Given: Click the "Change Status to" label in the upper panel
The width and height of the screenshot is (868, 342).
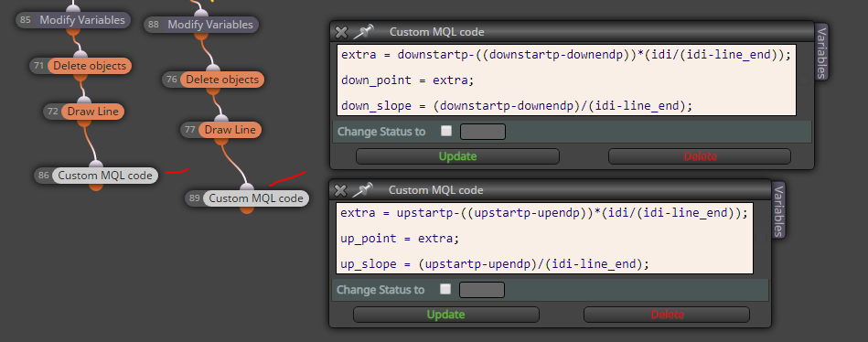Looking at the screenshot, I should coord(381,132).
